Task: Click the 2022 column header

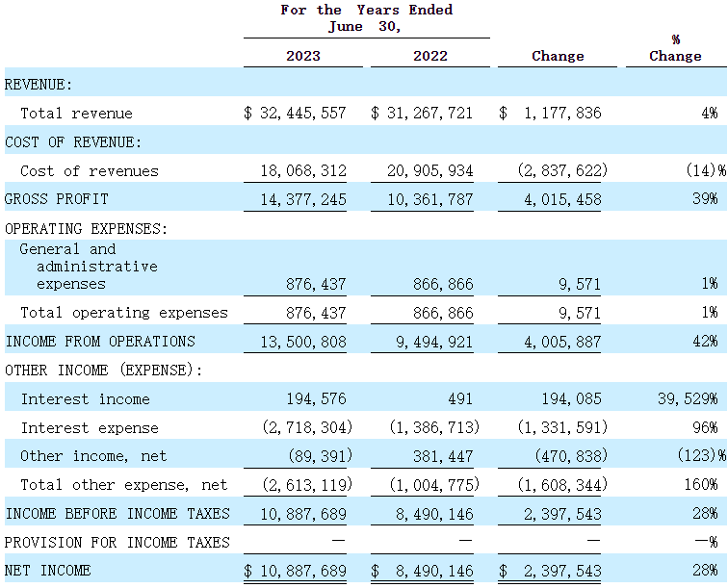Action: 430,56
